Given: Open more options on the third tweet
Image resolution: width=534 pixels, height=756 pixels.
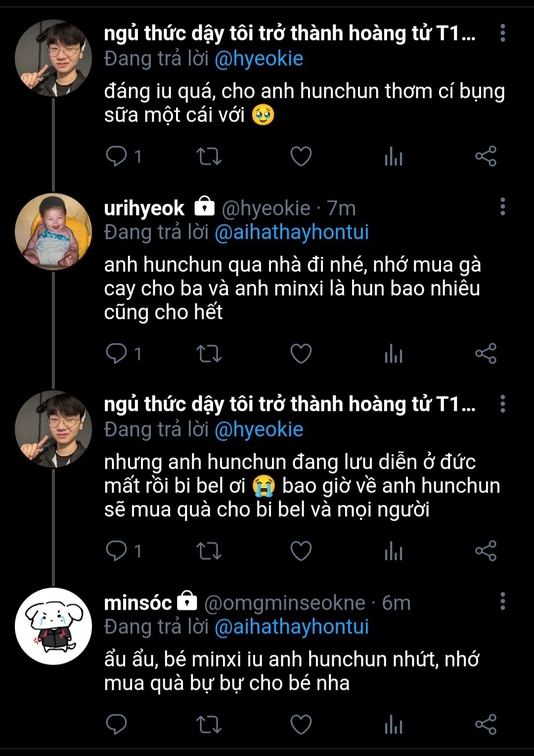Looking at the screenshot, I should tap(502, 404).
